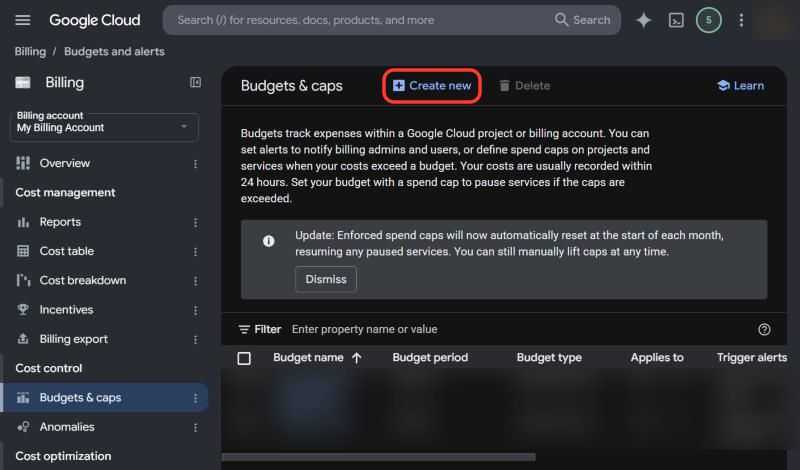Click the Budgets & caps sidebar icon

(x=23, y=398)
